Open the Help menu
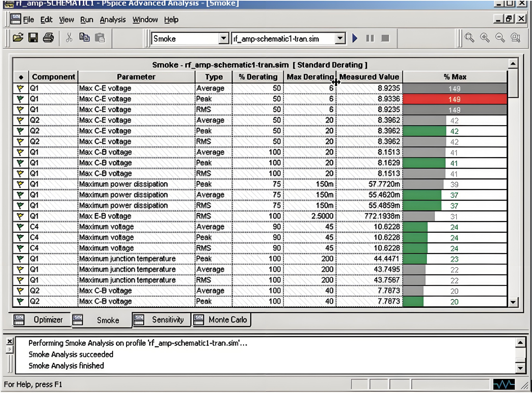Viewport: 532px width, 393px height. pos(171,20)
